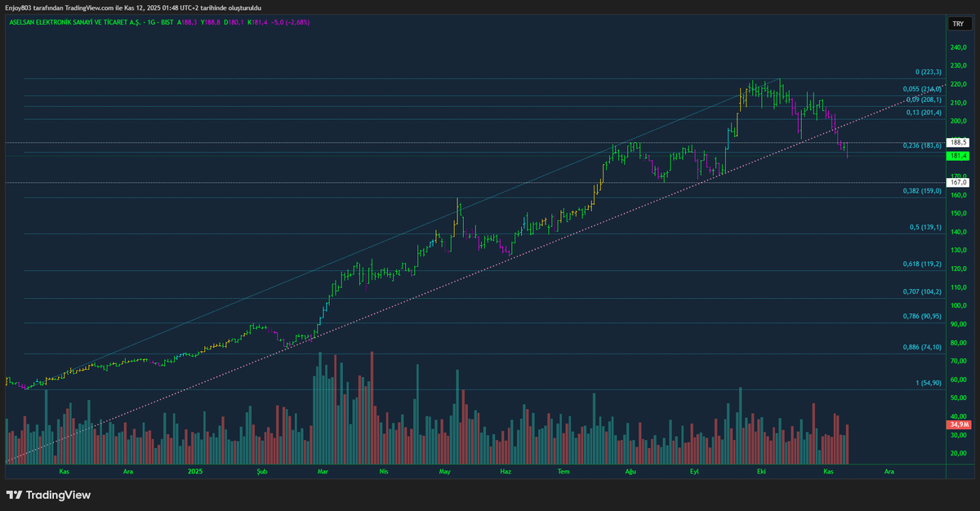
Task: Click the 'Haz' month label on time axis
Action: coord(506,471)
